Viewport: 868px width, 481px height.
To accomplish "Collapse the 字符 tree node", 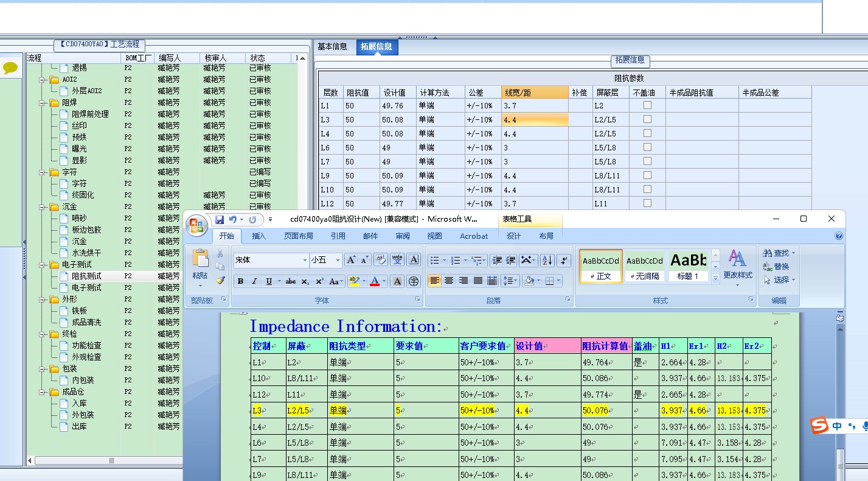I will pos(43,172).
